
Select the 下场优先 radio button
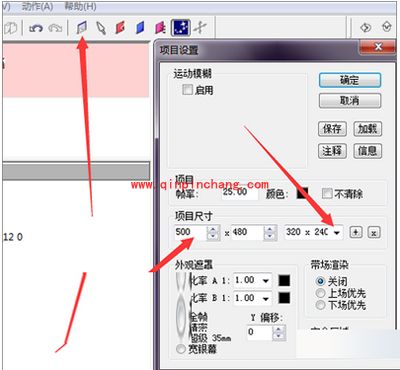(320, 305)
